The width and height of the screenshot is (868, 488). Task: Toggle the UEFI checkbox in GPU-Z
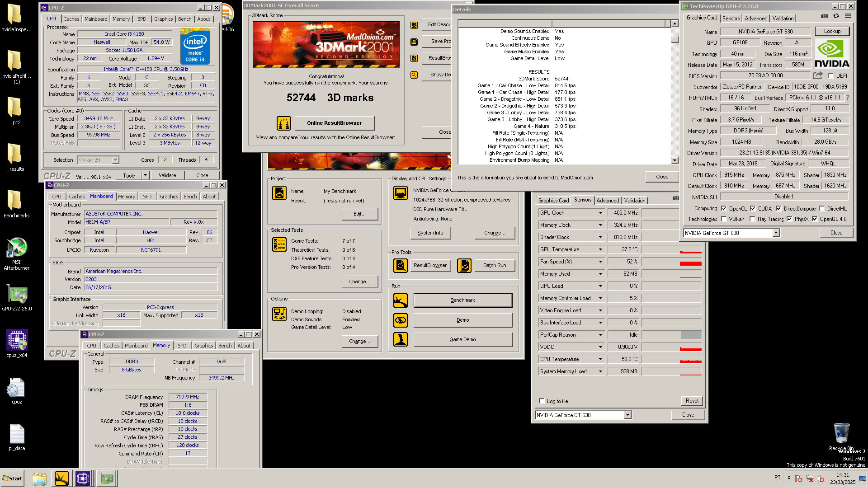[x=831, y=76]
